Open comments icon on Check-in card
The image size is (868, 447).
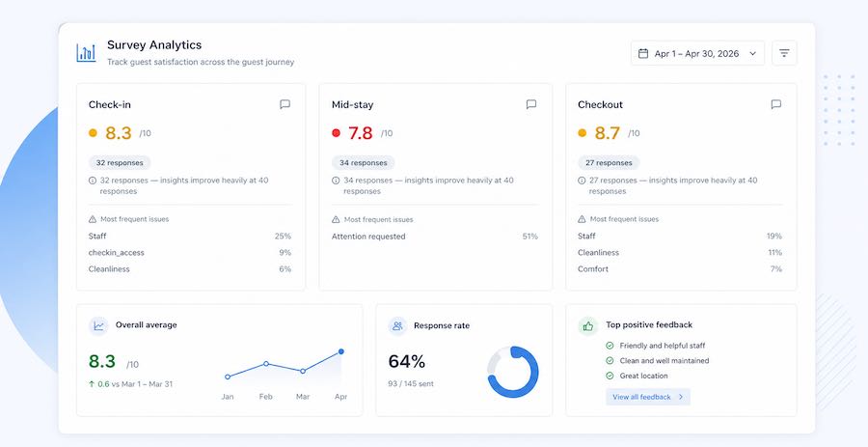285,104
